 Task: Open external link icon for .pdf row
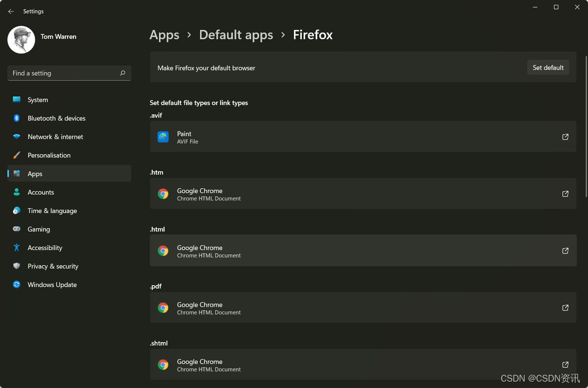click(x=565, y=308)
